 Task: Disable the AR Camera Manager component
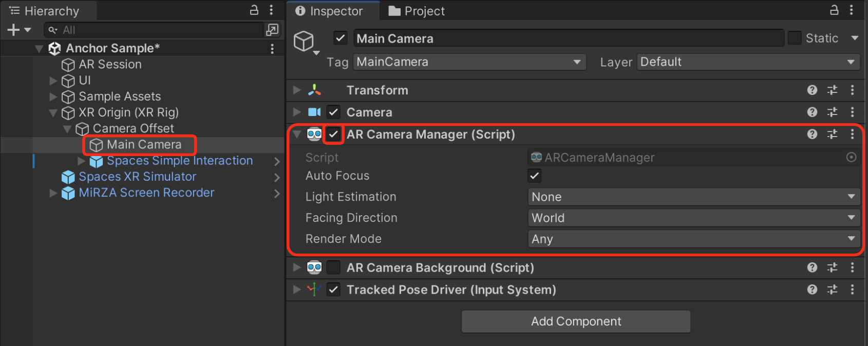[333, 134]
